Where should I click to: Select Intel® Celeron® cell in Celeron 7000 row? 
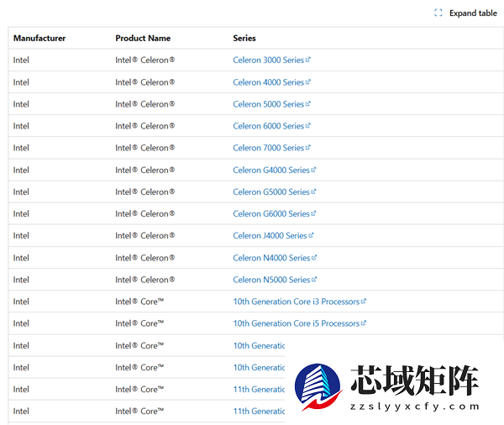(145, 148)
